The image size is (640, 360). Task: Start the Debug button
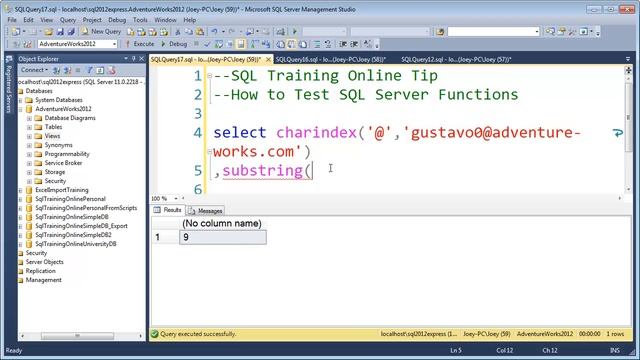[174, 44]
